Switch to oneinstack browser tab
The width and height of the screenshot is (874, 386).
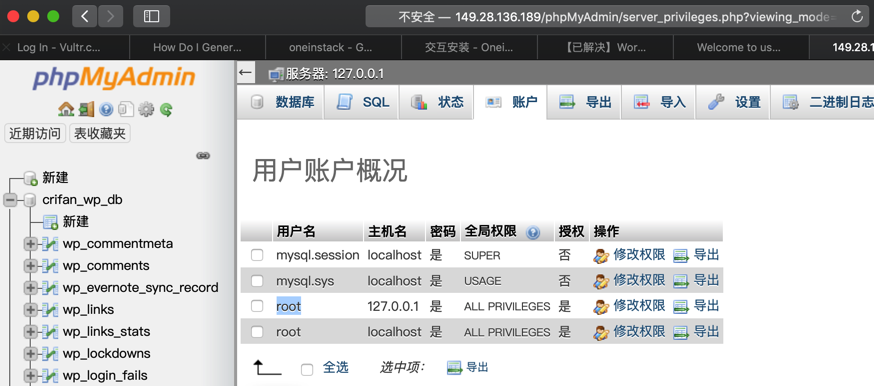(x=333, y=47)
